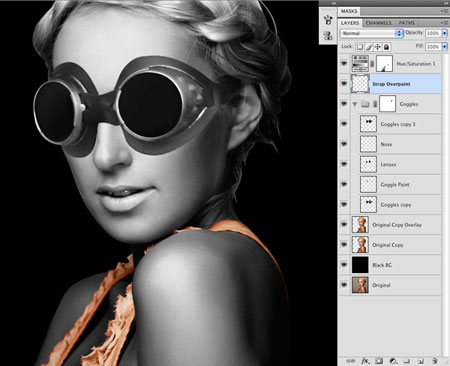Add a layer mask
This screenshot has width=450, height=366.
pyautogui.click(x=379, y=361)
